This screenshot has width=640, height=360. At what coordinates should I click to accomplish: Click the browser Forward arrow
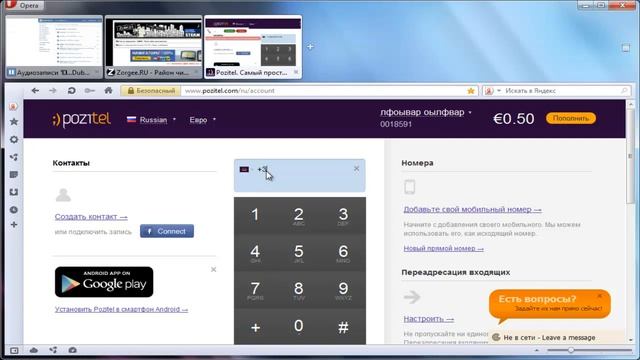[53, 91]
